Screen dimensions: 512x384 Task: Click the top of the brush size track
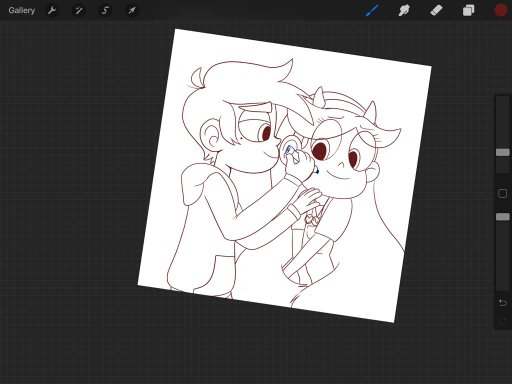pyautogui.click(x=503, y=99)
